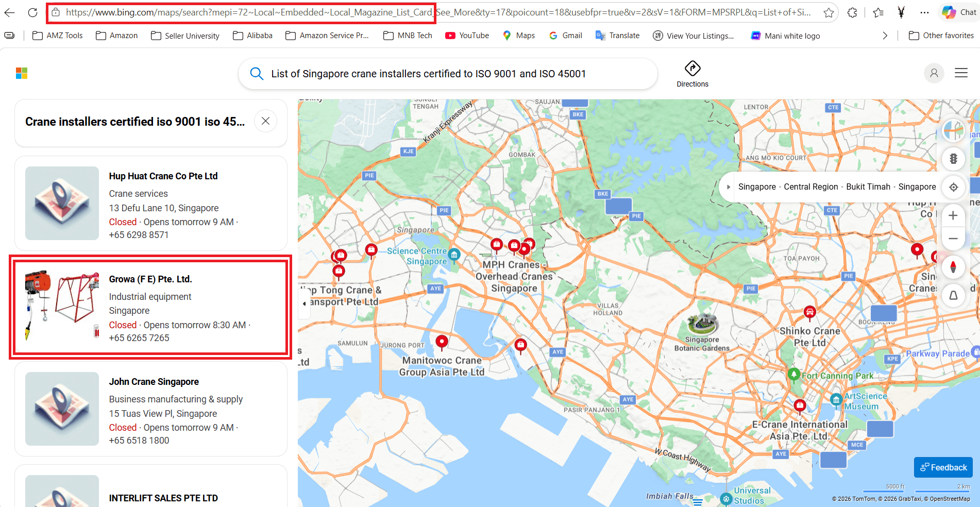Screen dimensions: 980x507
Task: Show more bookmarks with the chevron
Action: [x=885, y=36]
